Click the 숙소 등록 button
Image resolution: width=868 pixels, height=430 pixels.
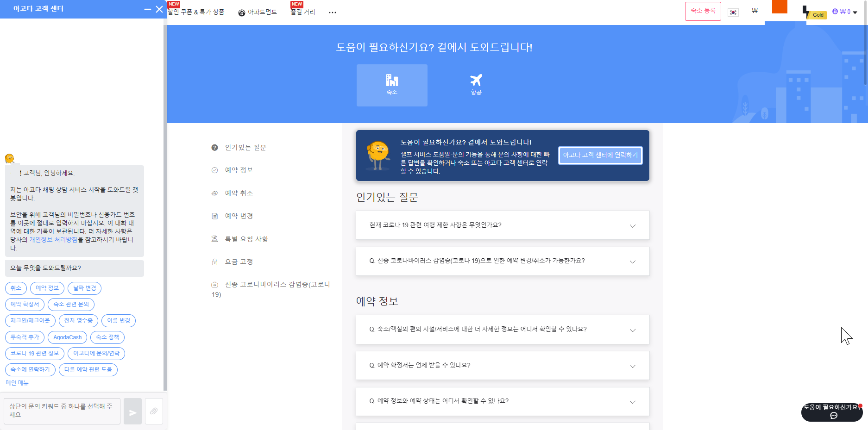703,11
